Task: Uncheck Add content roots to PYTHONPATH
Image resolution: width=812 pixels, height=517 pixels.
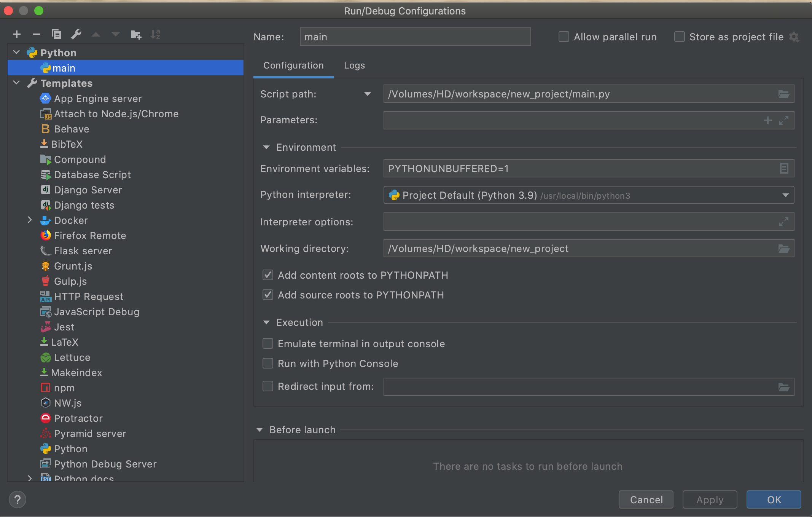Action: click(x=268, y=275)
